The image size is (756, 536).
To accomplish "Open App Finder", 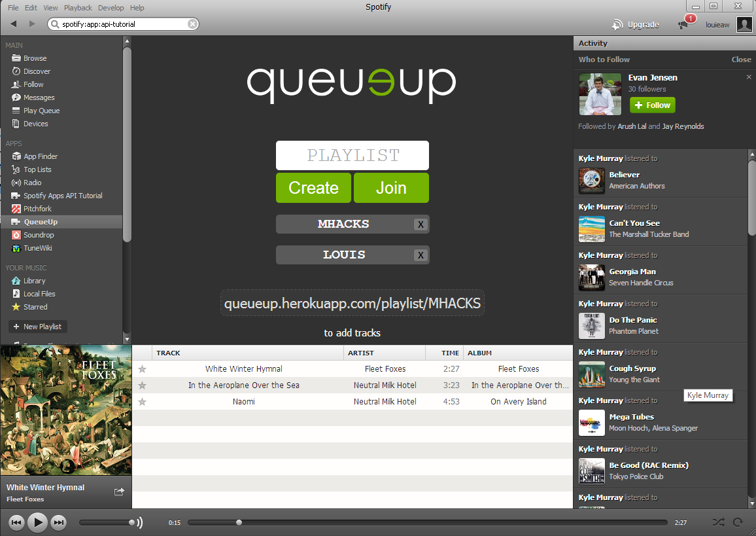I will pyautogui.click(x=41, y=156).
